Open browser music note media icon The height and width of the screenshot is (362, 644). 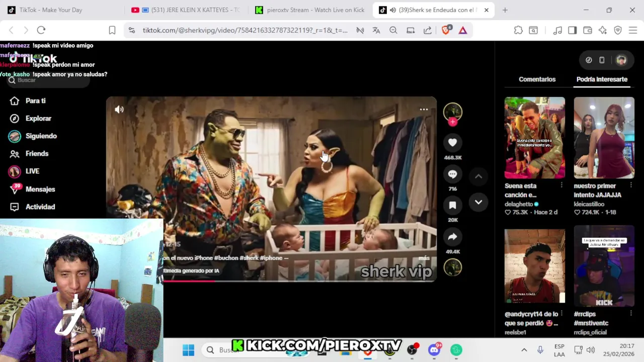tap(557, 30)
